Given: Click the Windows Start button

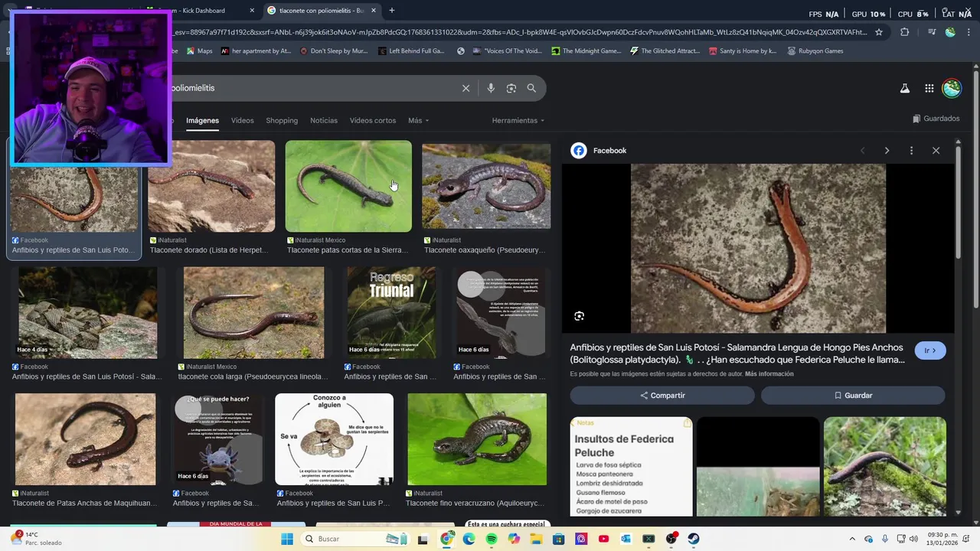Looking at the screenshot, I should 287,539.
